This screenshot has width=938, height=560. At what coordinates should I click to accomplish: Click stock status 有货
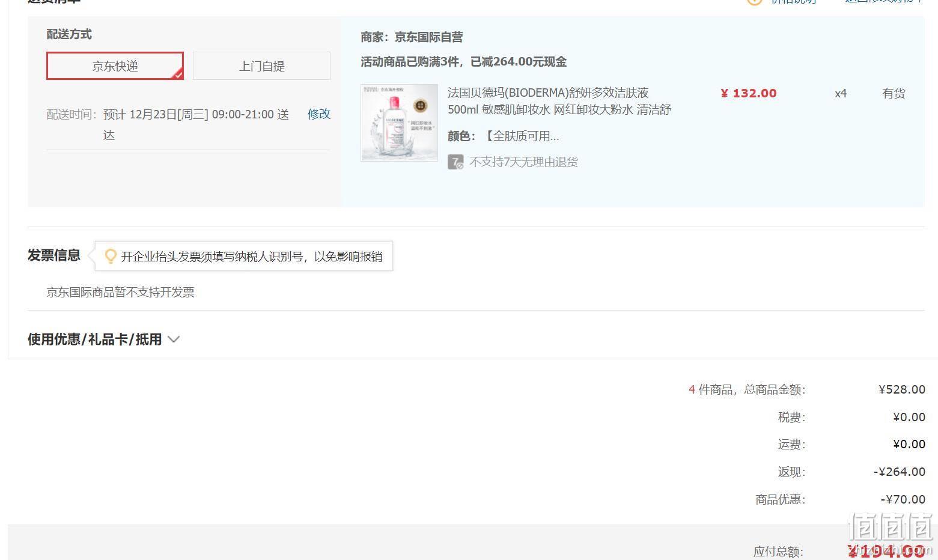click(894, 93)
